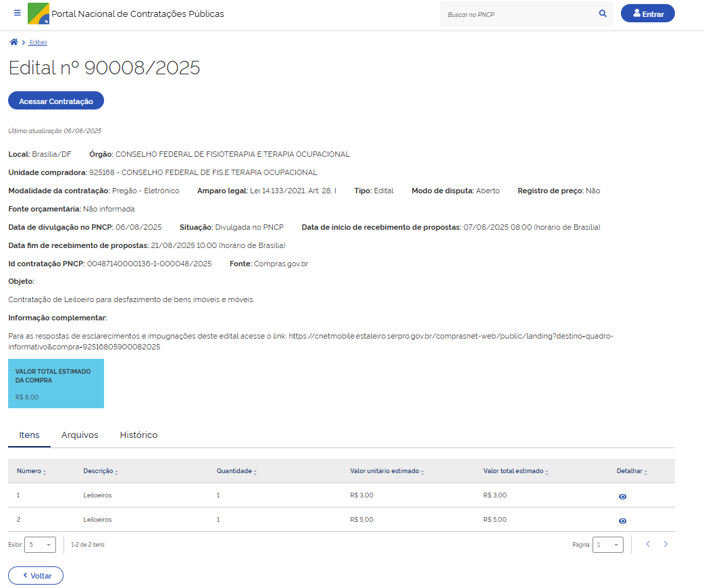
Task: Click the R$ 3,00 total value cell
Action: (x=495, y=495)
